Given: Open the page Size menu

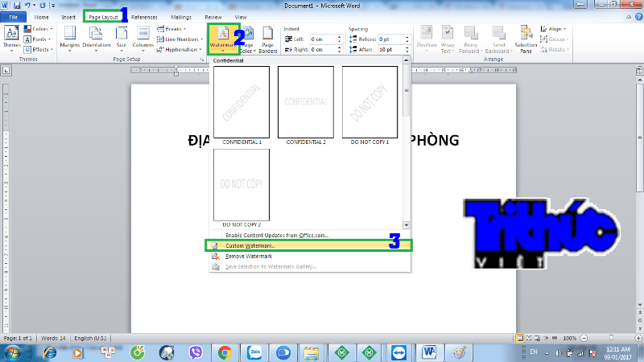Looking at the screenshot, I should 122,39.
